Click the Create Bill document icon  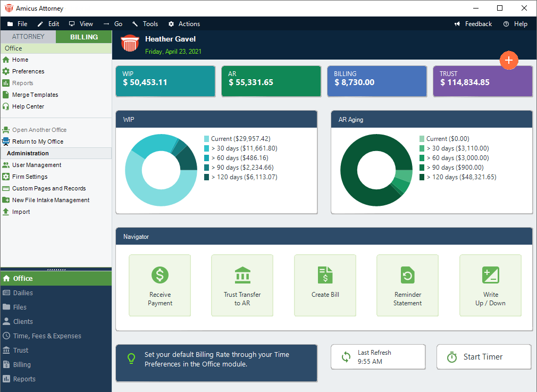click(x=325, y=275)
